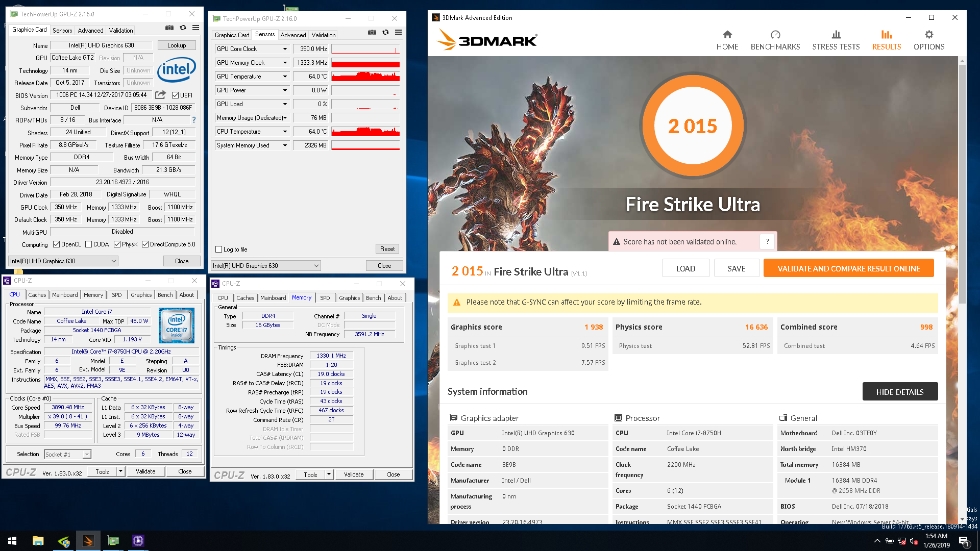980x551 pixels.
Task: Show hidden system tray icons
Action: pos(877,541)
